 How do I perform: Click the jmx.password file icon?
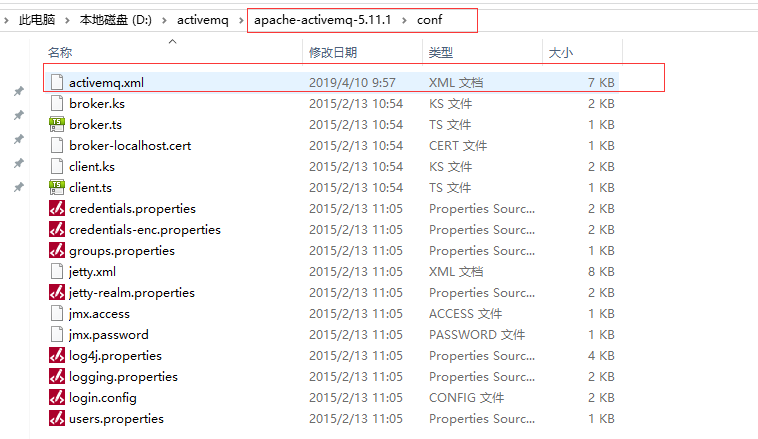[57, 335]
